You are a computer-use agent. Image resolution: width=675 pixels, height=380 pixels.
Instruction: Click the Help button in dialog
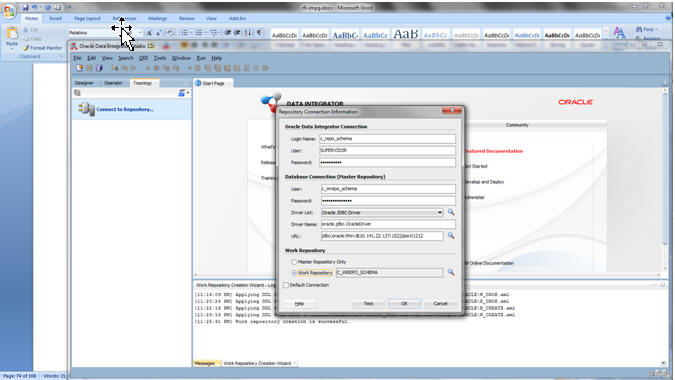point(299,303)
